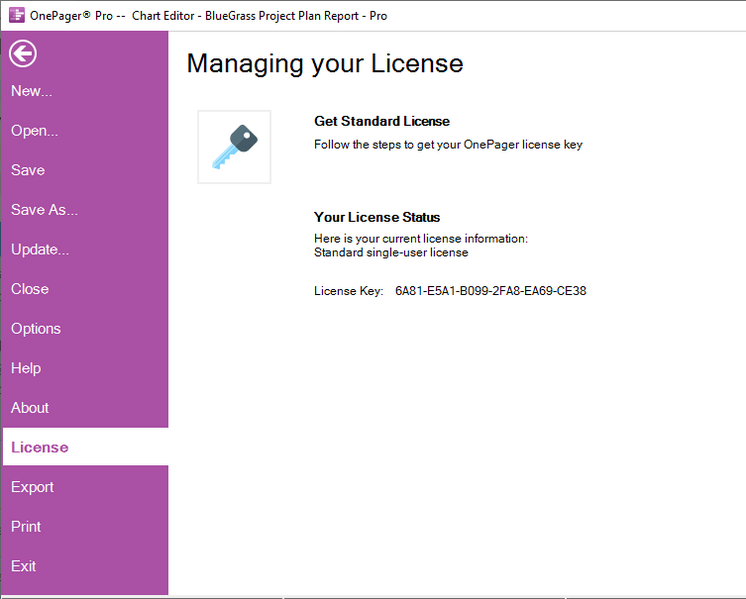Image resolution: width=746 pixels, height=599 pixels.
Task: Click the license key value 6A81-E5A1-B099-2FA8-EA69-CE38
Action: click(491, 291)
